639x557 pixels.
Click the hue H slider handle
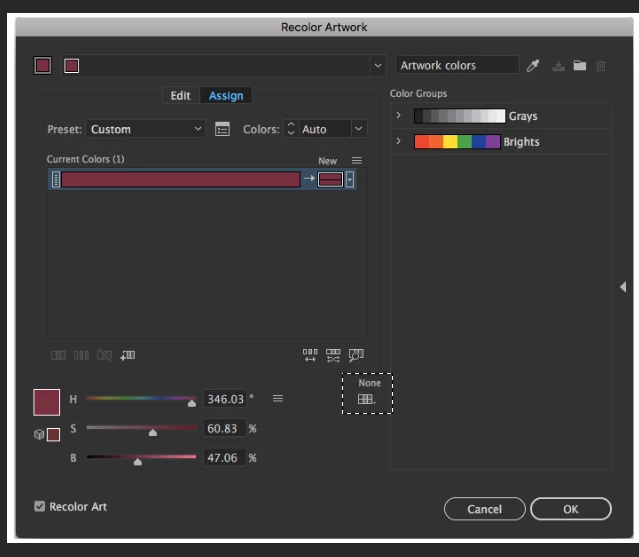192,403
